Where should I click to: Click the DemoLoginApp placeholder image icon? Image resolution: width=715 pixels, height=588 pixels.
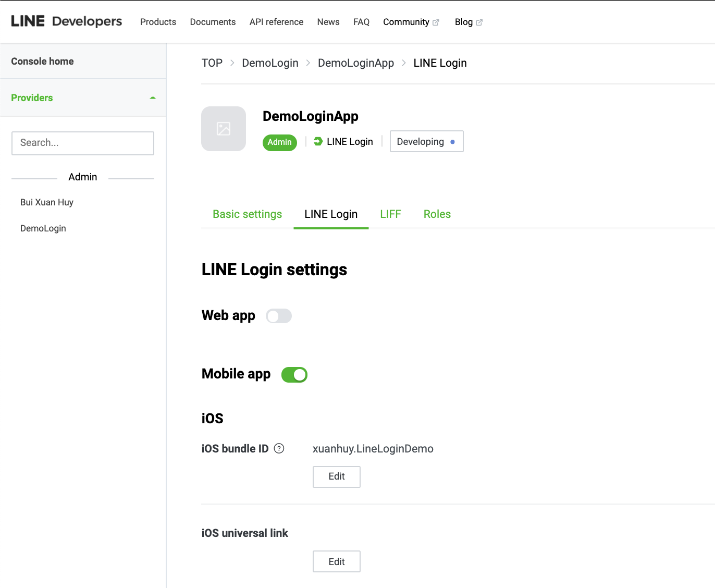coord(224,129)
